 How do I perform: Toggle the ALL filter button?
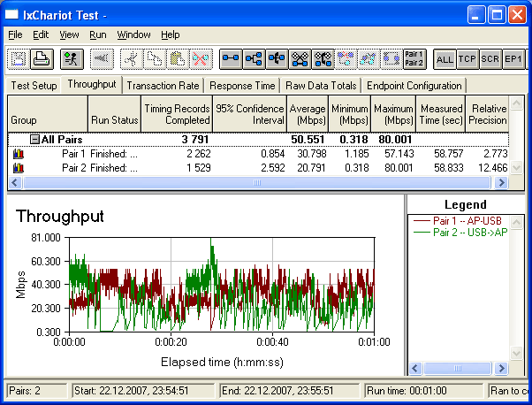(445, 59)
